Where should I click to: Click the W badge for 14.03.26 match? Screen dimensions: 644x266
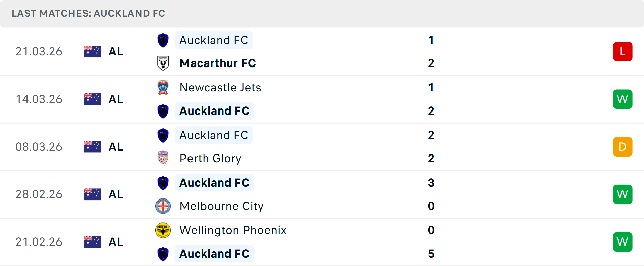click(x=623, y=99)
